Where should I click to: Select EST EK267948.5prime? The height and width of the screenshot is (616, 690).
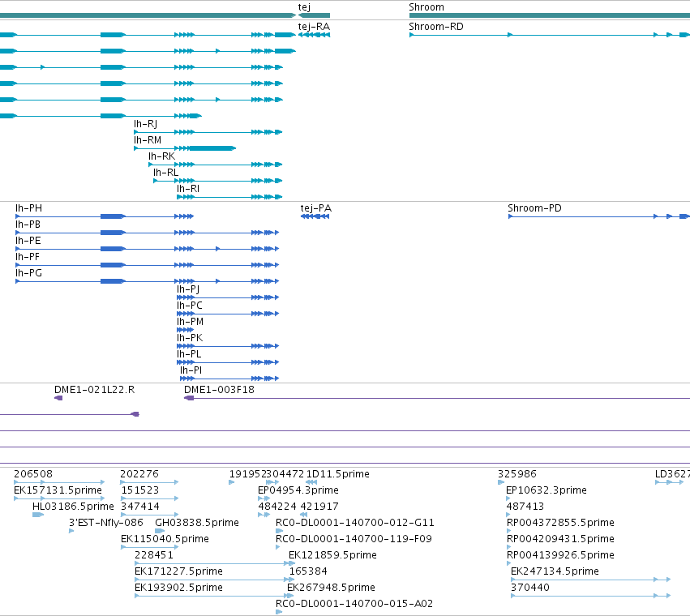click(331, 588)
